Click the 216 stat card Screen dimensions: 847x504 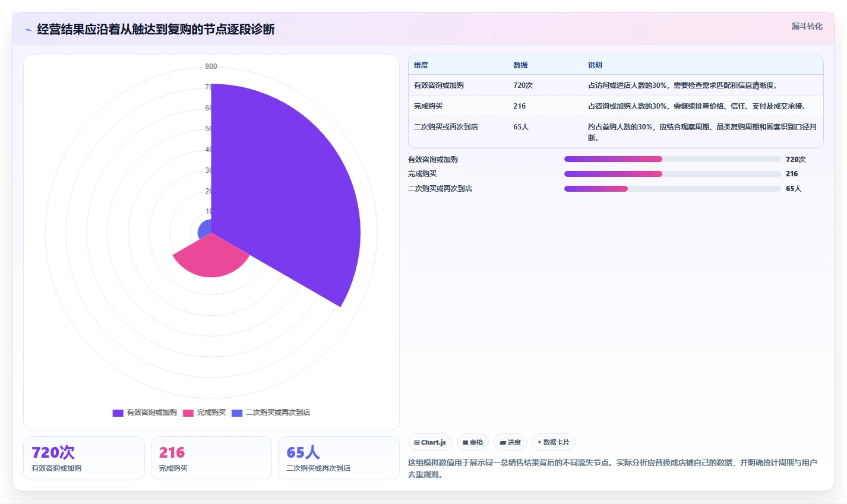pyautogui.click(x=211, y=458)
